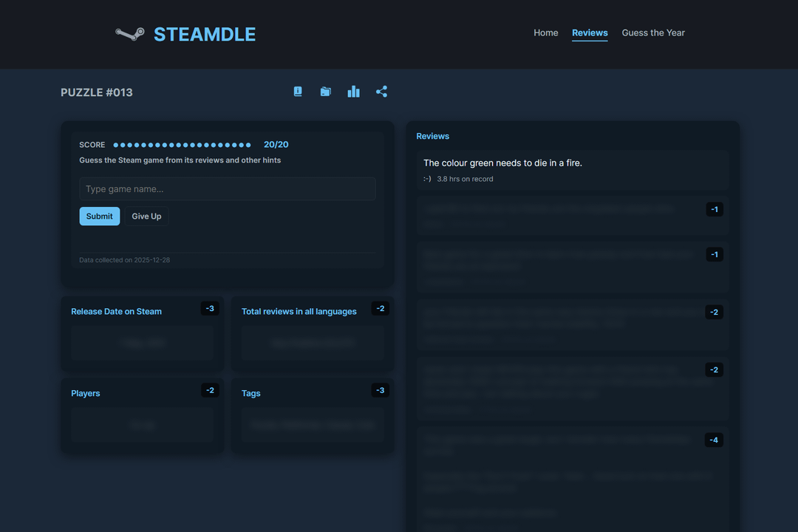Click the STEAMDLE title link
Viewport: 798px width, 532px height.
(204, 34)
